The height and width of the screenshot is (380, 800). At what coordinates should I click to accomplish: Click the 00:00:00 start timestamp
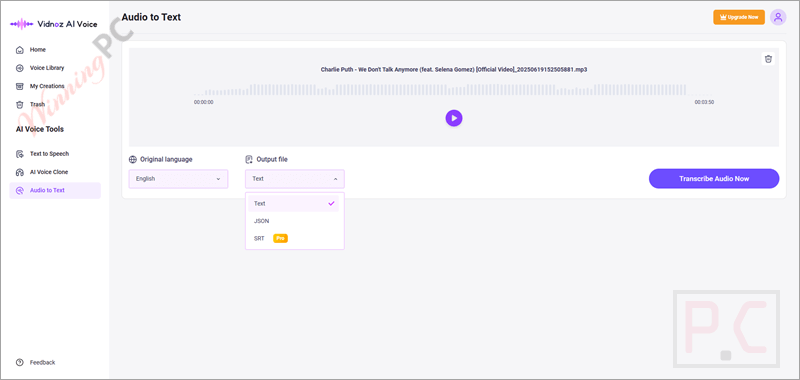click(204, 102)
